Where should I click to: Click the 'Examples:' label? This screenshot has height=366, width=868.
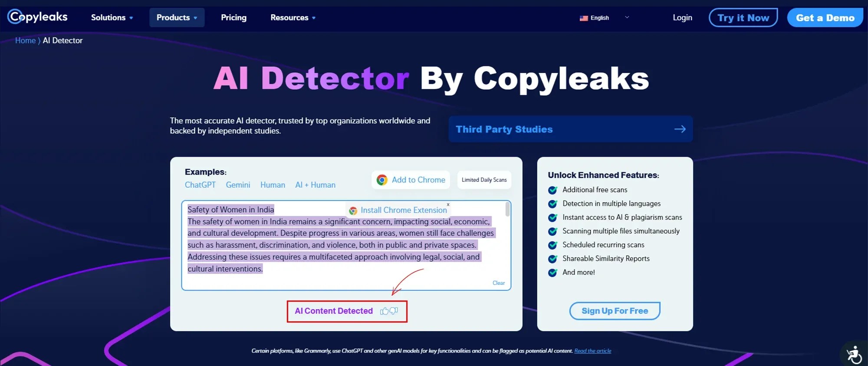(206, 172)
